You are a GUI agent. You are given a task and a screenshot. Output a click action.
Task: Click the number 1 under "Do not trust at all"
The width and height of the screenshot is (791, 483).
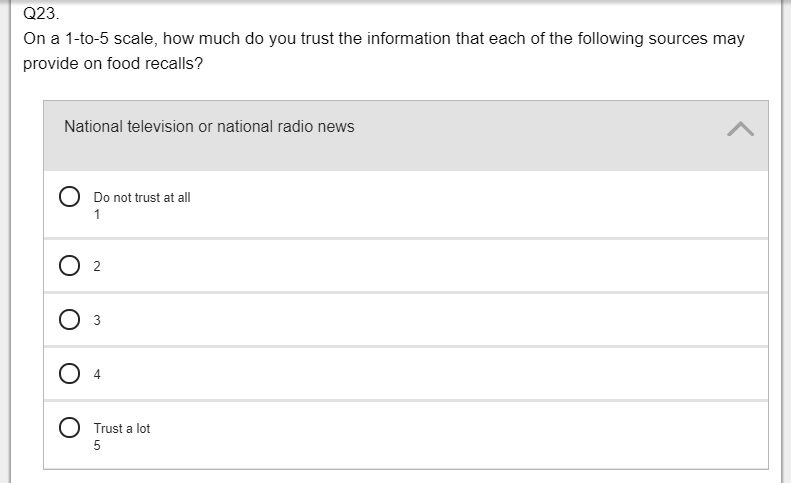[x=97, y=214]
